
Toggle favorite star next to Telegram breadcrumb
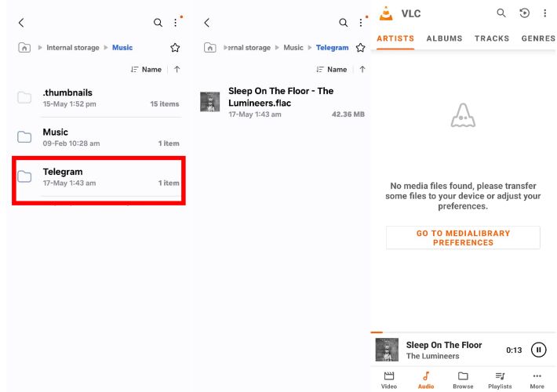click(360, 48)
